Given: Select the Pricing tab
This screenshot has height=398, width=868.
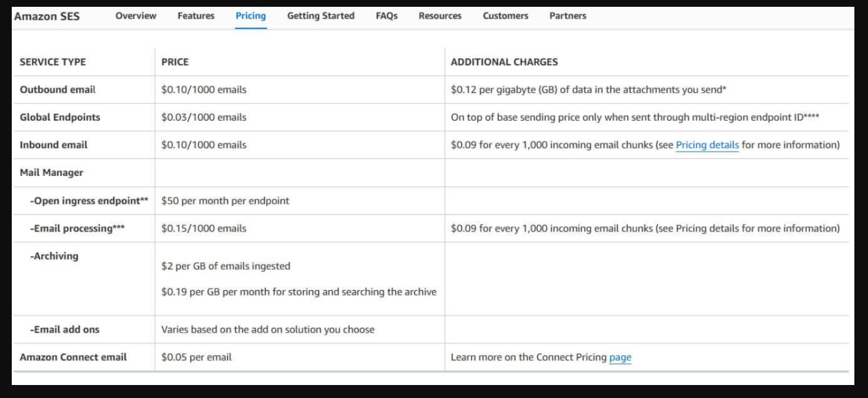Looking at the screenshot, I should click(x=251, y=16).
